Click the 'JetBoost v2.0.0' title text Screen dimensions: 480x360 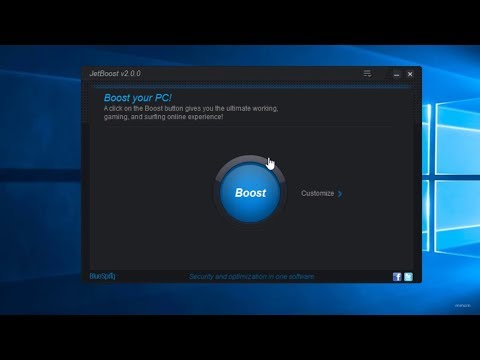tap(115, 73)
